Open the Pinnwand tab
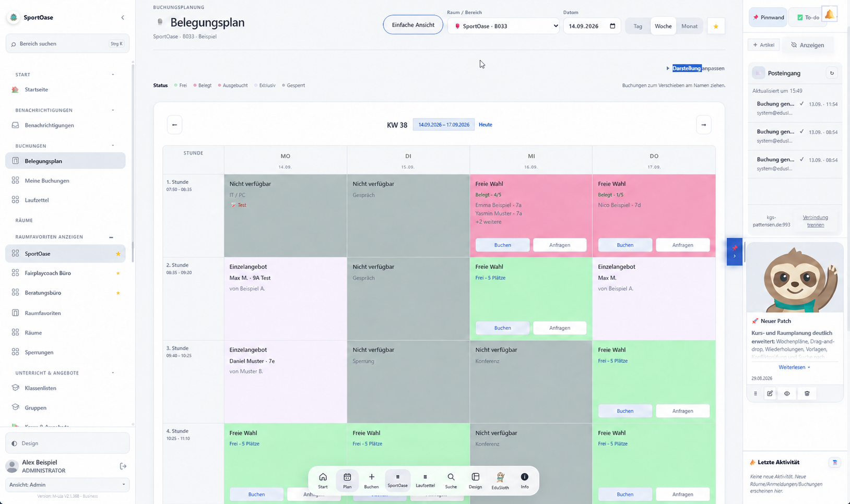Screen dimensions: 850x504 [x=768, y=17]
